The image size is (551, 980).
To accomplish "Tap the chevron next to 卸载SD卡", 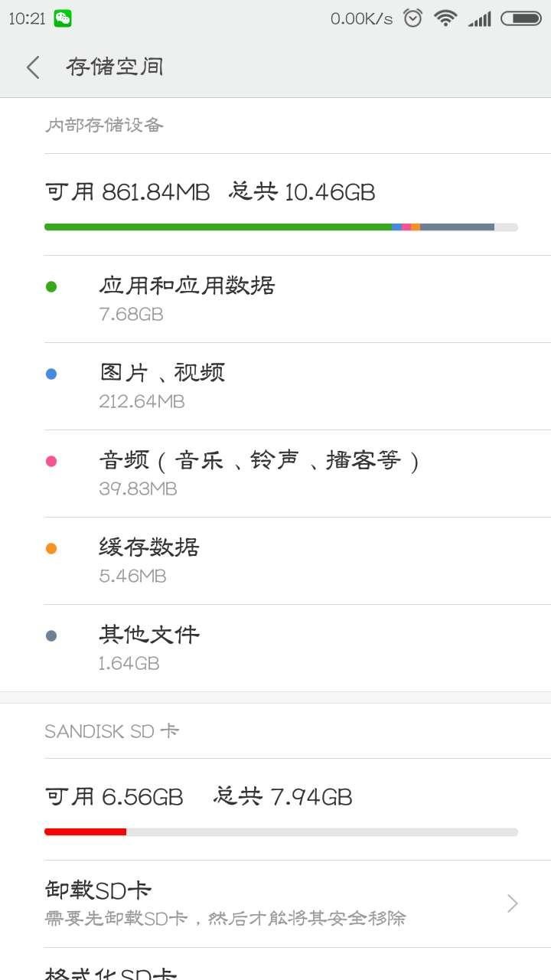I will pyautogui.click(x=513, y=904).
